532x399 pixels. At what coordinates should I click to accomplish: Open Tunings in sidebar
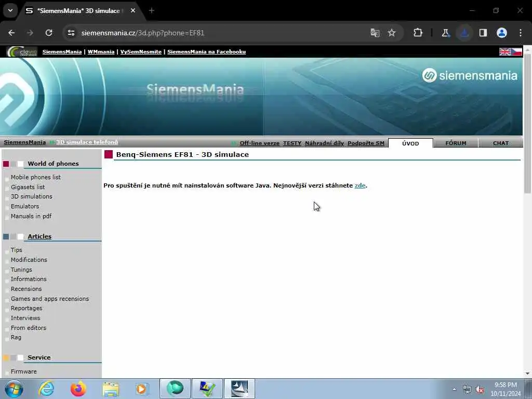tap(21, 270)
